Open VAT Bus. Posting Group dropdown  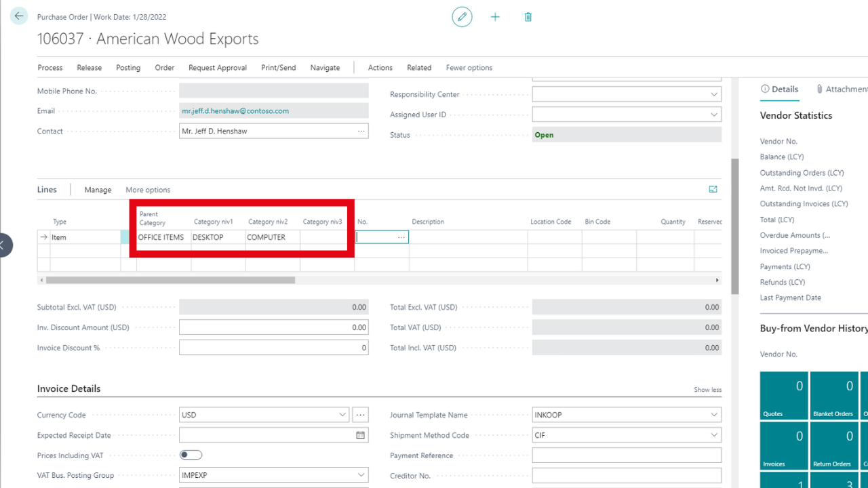tap(361, 475)
